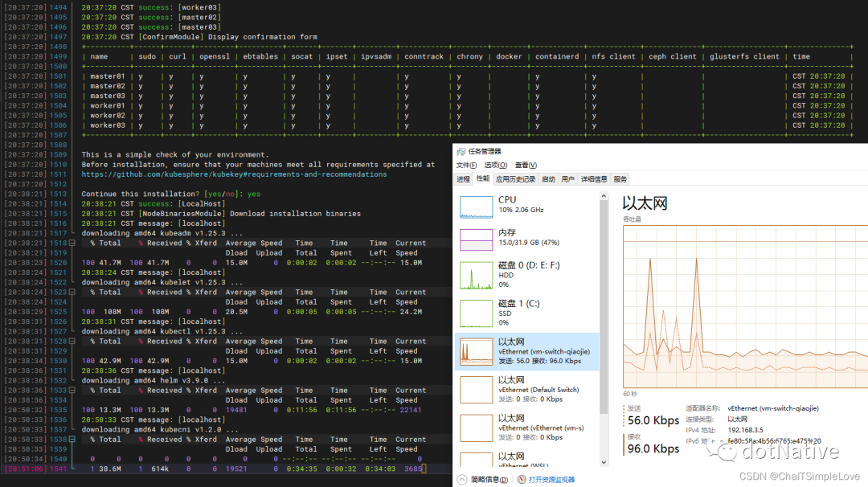This screenshot has width=868, height=487.
Task: Switch to the 性能 tab
Action: [x=483, y=178]
